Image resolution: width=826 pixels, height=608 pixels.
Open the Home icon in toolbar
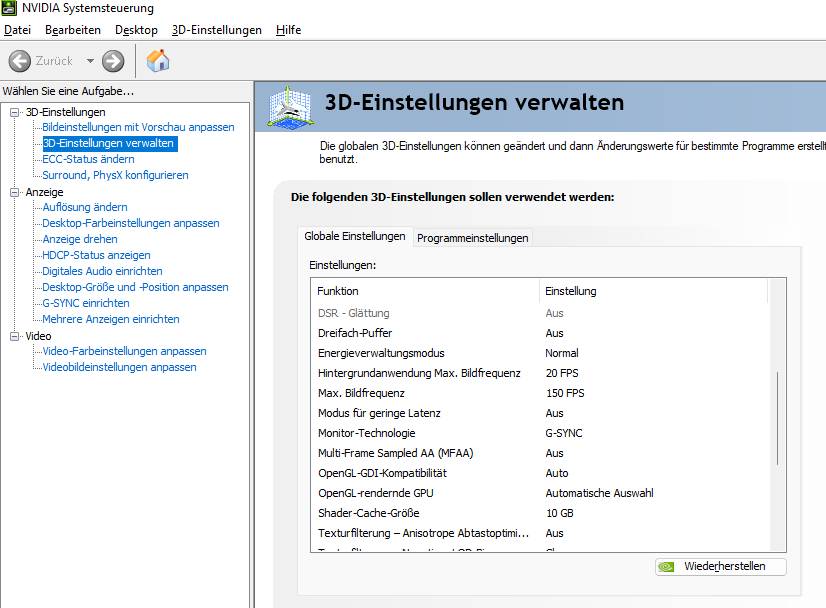tap(158, 61)
